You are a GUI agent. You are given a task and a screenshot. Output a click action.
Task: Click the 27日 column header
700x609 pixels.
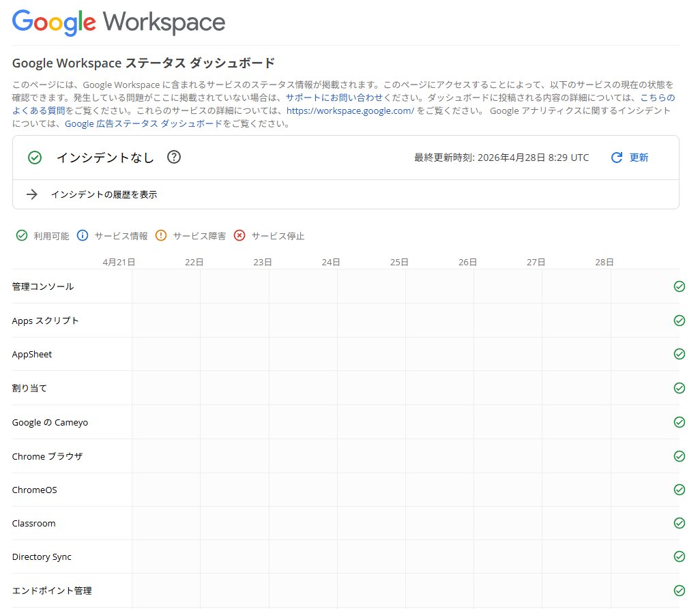tap(536, 262)
